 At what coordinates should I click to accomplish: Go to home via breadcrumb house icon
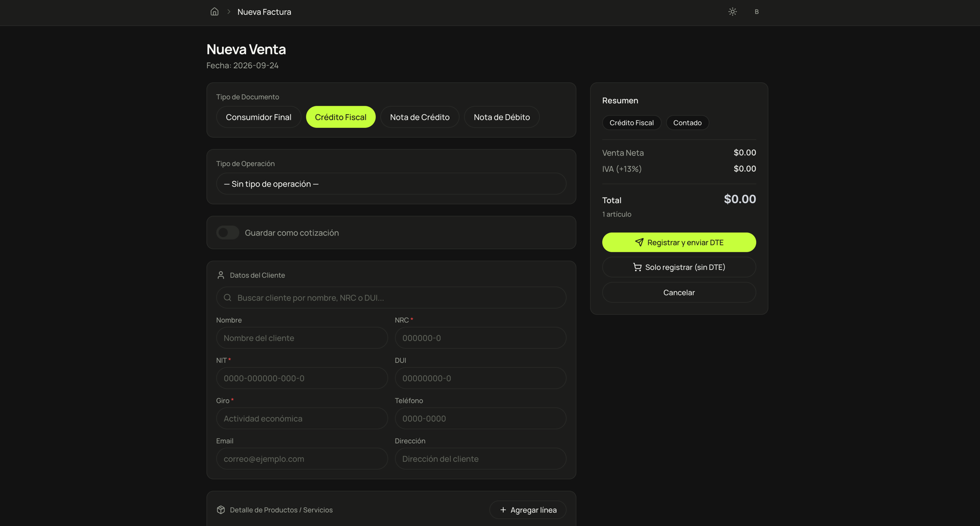(214, 11)
